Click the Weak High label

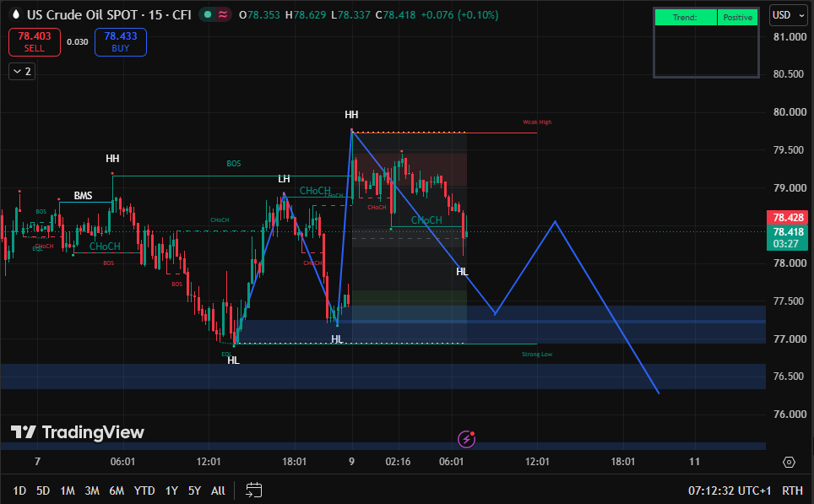[537, 122]
